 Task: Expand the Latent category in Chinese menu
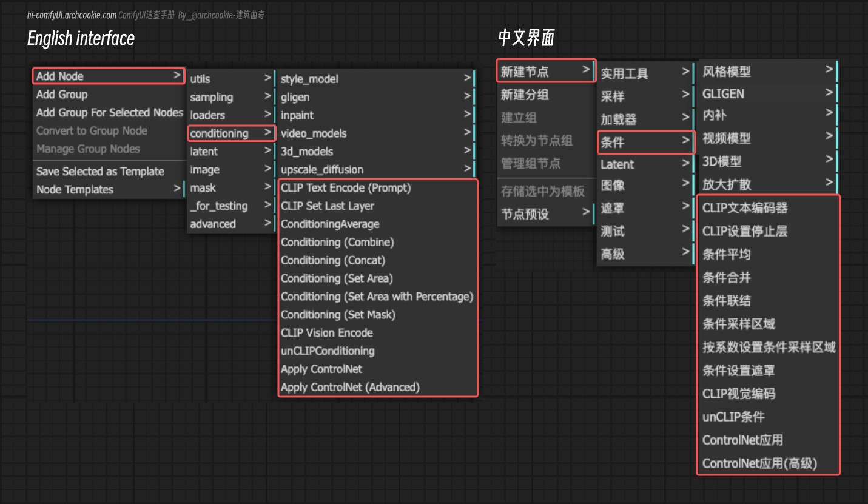(x=646, y=164)
